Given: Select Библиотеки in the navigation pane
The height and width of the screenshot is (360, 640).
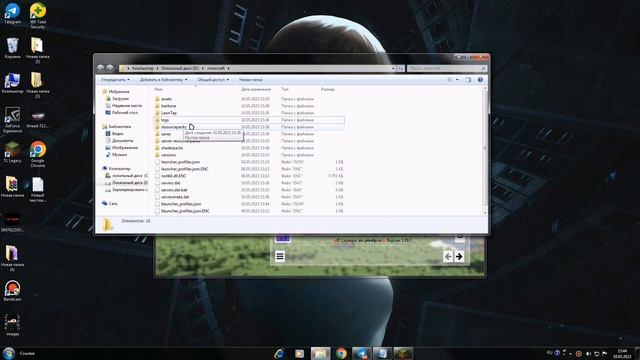Looking at the screenshot, I should (x=116, y=127).
